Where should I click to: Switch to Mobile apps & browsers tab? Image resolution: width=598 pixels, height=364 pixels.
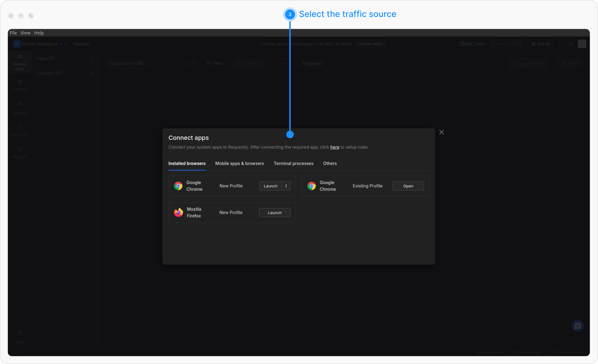coord(239,164)
